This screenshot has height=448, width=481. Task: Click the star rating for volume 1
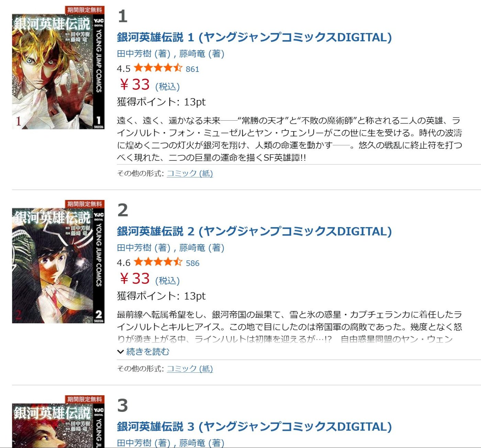pos(158,68)
